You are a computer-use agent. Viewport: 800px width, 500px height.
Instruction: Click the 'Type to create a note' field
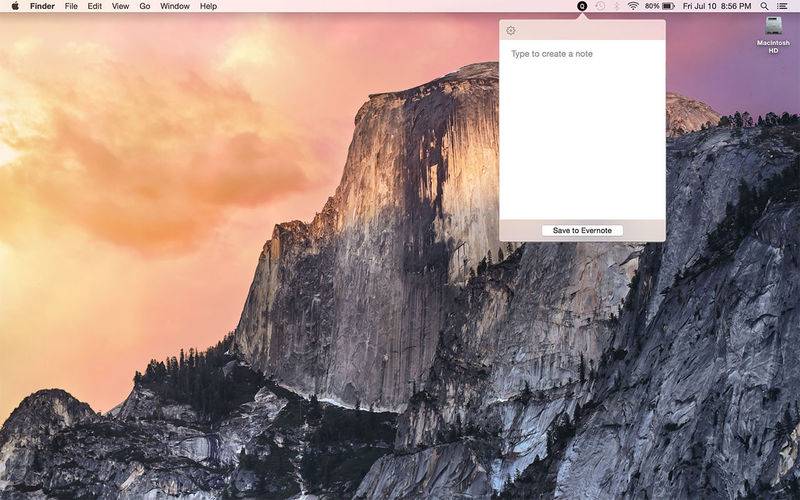(x=582, y=130)
